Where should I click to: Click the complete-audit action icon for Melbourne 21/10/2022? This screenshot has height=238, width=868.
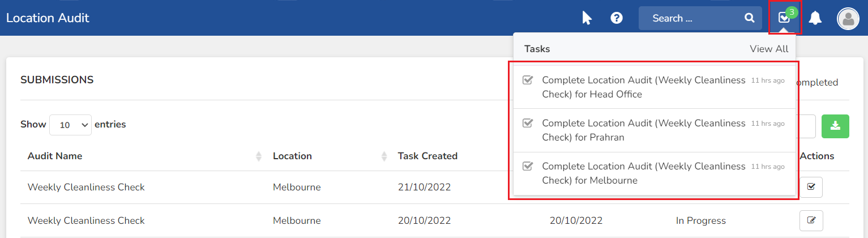click(811, 187)
